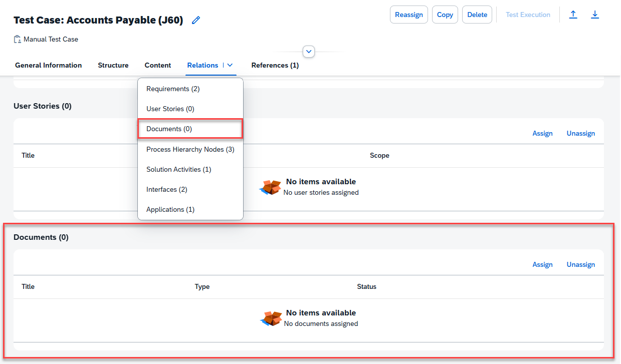Choose Documents (0) in the dropdown menu

[169, 129]
